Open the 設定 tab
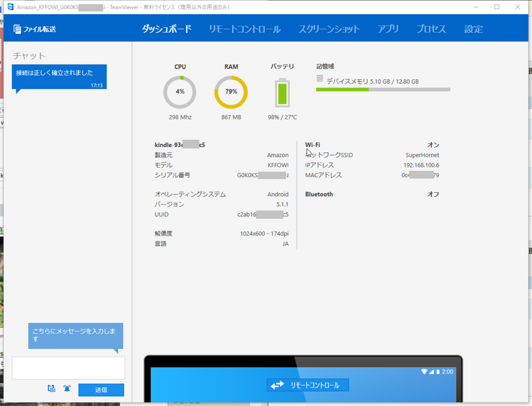The height and width of the screenshot is (406, 532). (473, 29)
